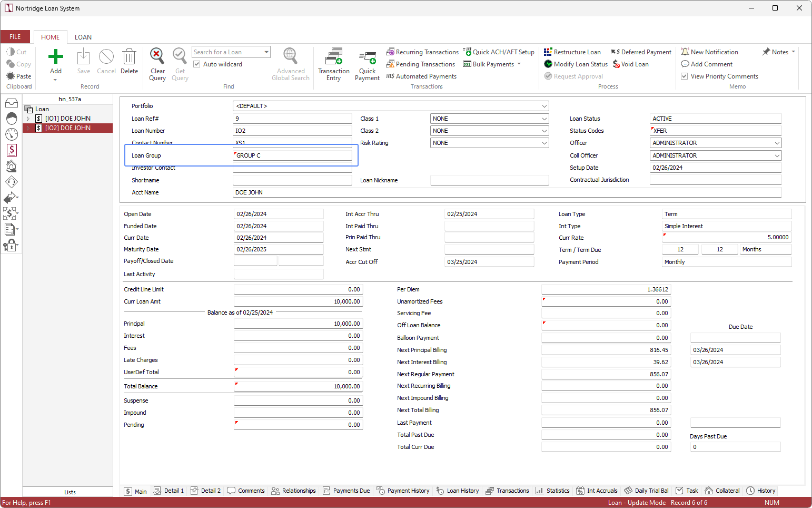Open Transaction Entry
812x508 pixels.
coord(333,64)
